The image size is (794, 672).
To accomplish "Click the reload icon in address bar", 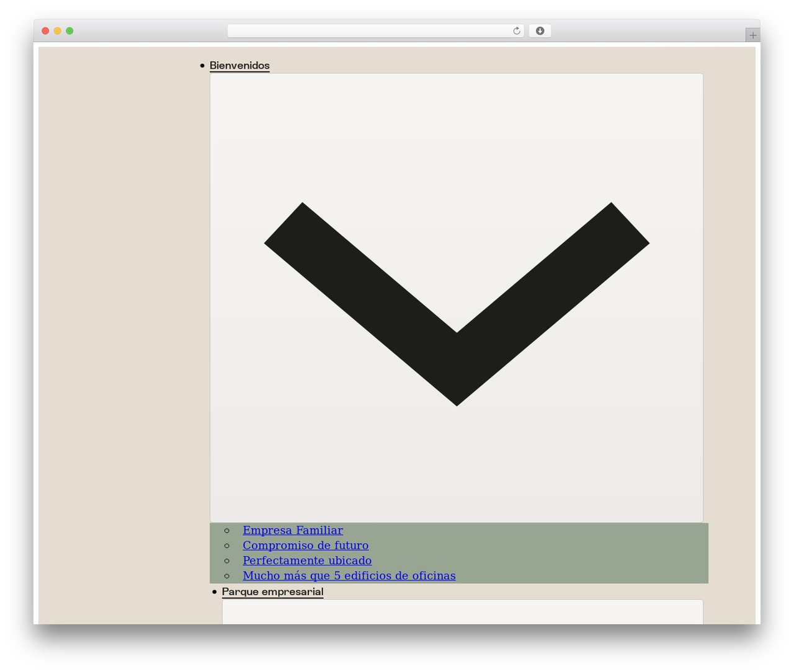I will coord(516,31).
